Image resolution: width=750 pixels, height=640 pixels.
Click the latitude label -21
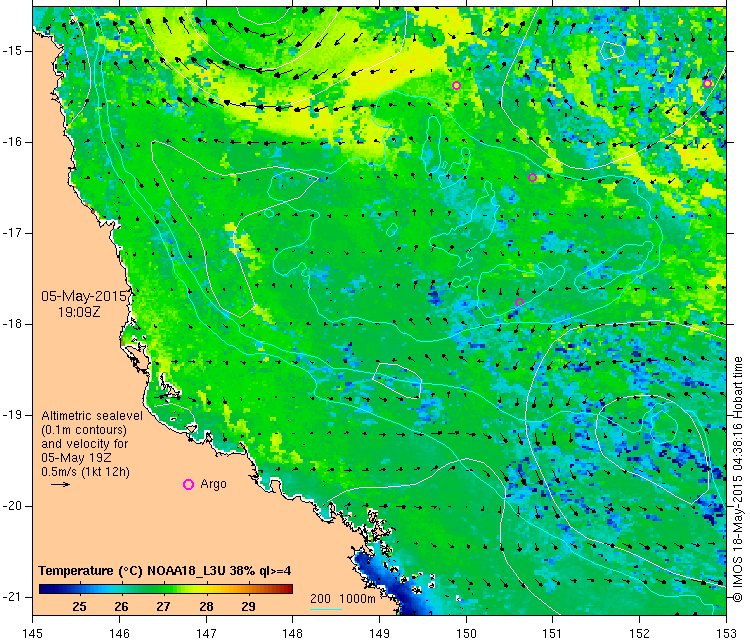coord(11,597)
